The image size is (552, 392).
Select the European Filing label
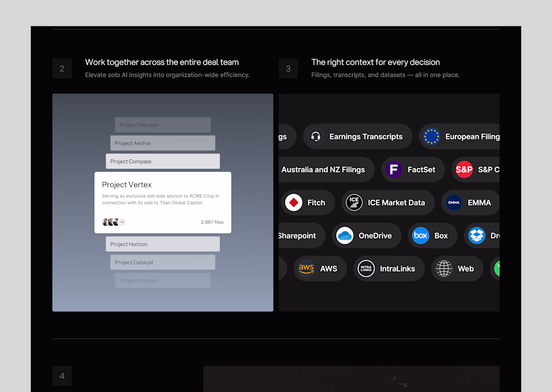[472, 136]
